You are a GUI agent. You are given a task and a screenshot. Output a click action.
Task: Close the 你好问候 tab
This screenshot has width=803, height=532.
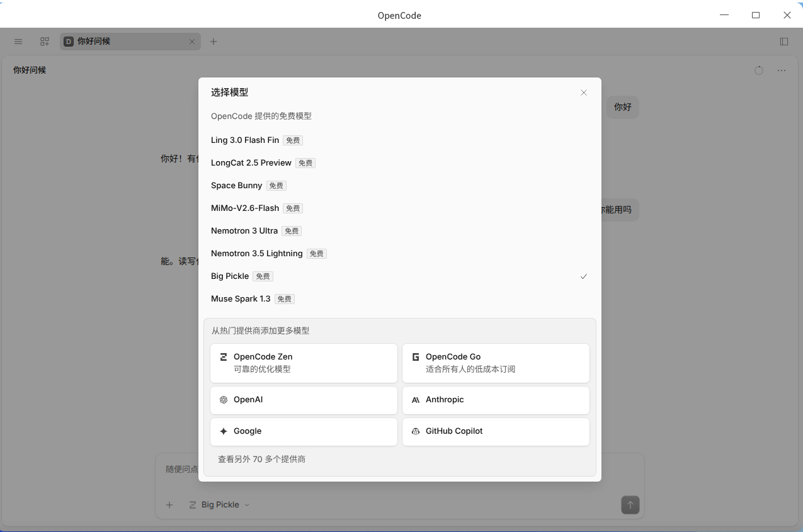click(192, 42)
